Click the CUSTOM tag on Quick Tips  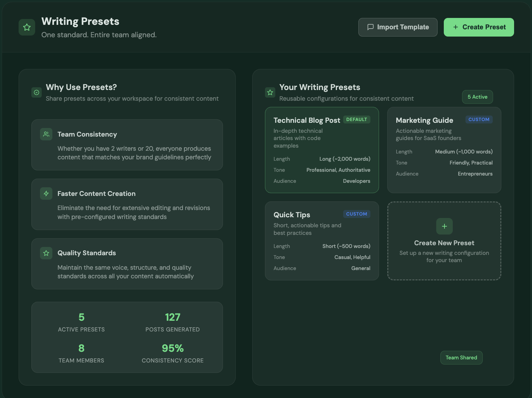pos(356,214)
